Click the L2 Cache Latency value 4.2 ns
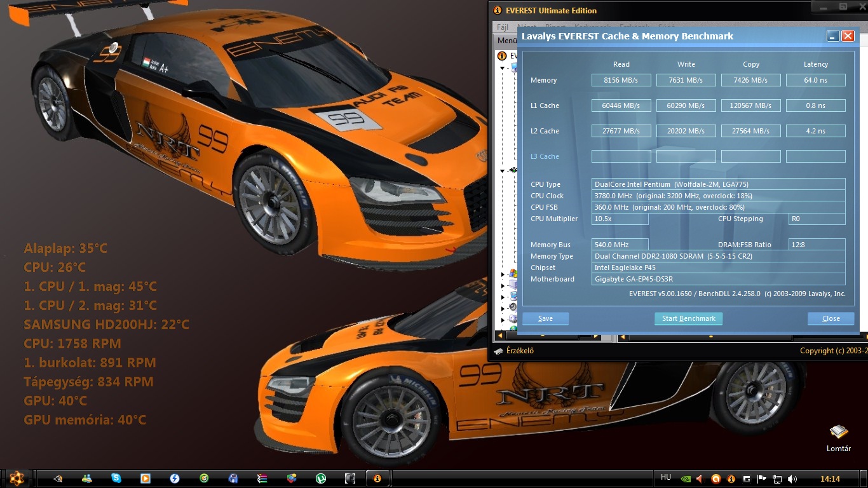This screenshot has height=488, width=868. (x=816, y=131)
